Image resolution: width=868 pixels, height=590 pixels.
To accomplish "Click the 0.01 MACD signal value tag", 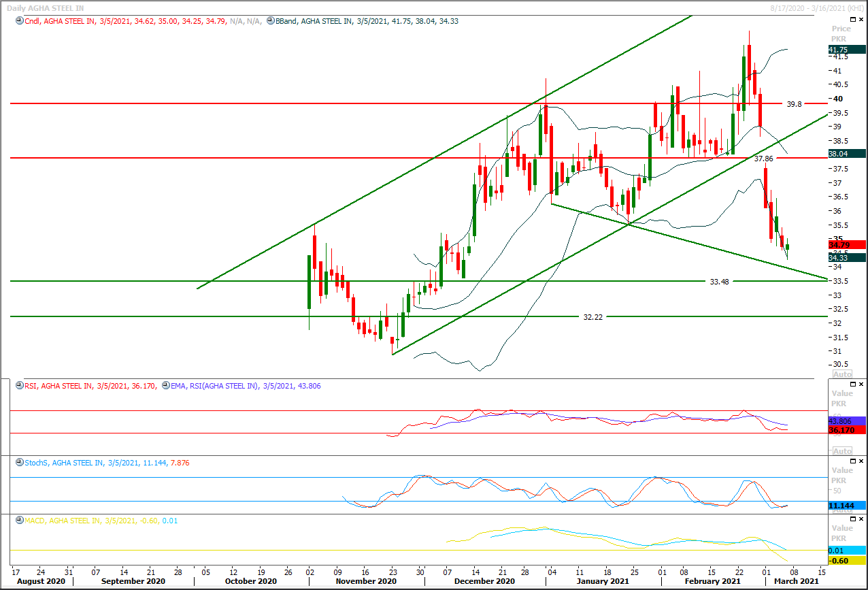I will point(846,551).
